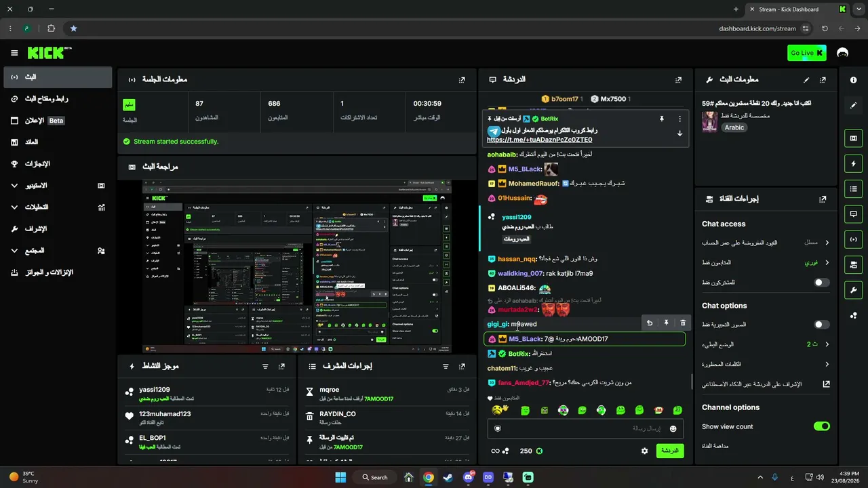Expand the pinned message down arrow

(x=679, y=133)
